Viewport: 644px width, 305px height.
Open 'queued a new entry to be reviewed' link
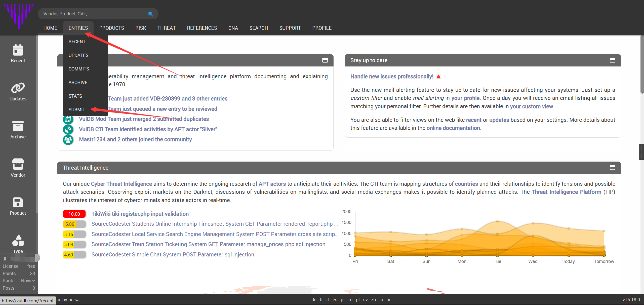163,109
